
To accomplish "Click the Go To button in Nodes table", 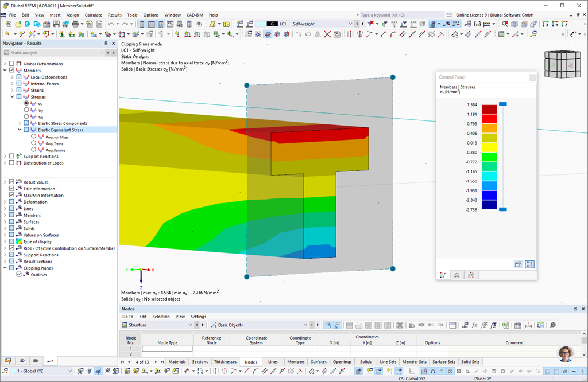I will click(x=127, y=317).
